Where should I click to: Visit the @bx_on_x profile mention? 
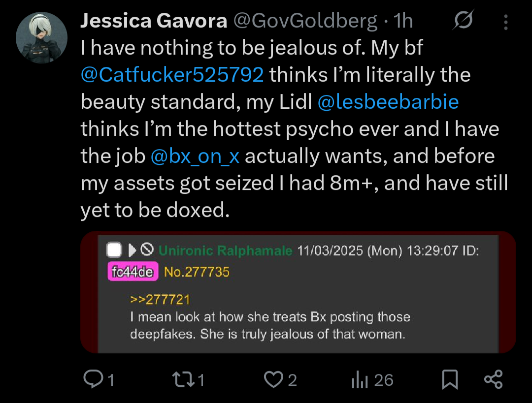point(195,156)
